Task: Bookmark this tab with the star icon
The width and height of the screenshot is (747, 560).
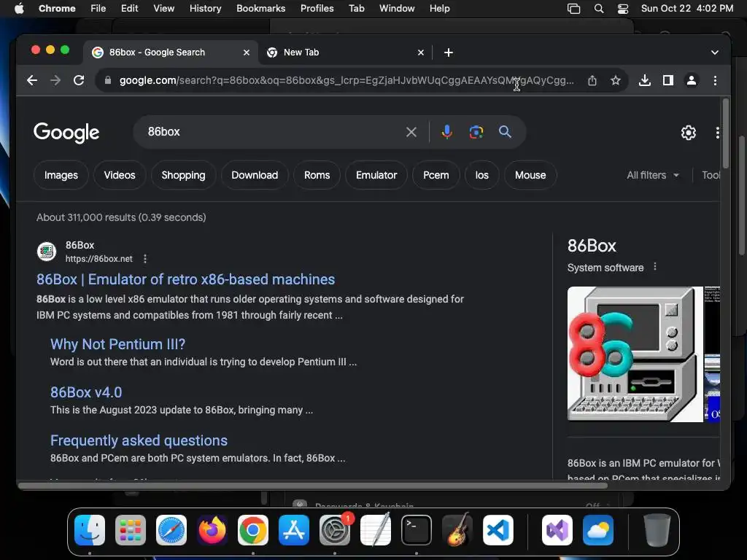Action: pyautogui.click(x=616, y=80)
